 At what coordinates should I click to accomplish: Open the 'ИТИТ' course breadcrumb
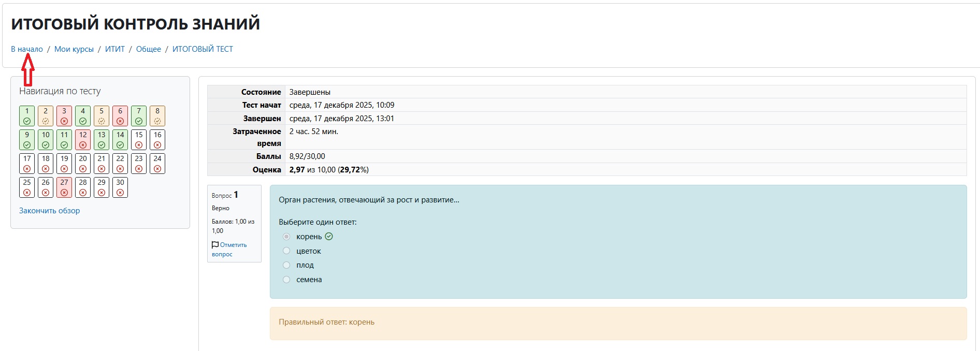115,49
